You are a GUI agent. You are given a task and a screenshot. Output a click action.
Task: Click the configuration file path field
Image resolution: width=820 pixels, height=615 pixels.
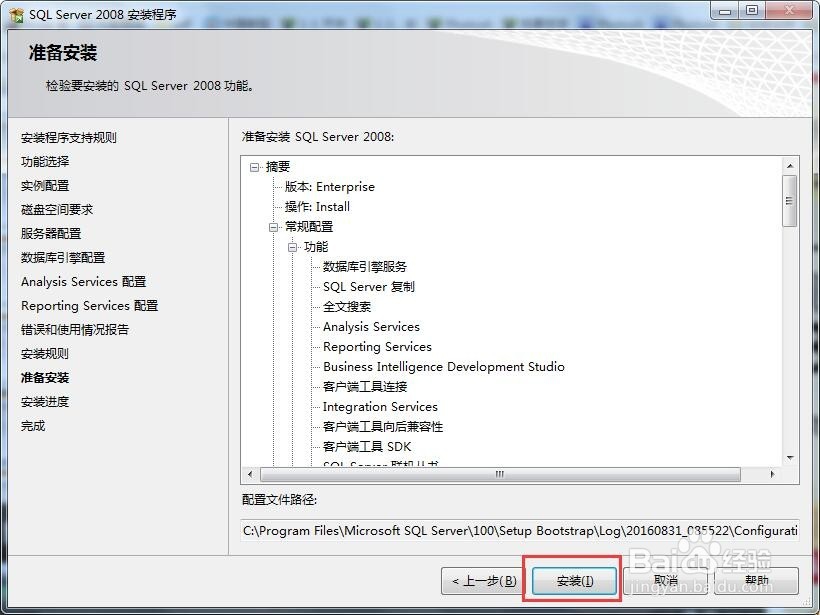[520, 531]
